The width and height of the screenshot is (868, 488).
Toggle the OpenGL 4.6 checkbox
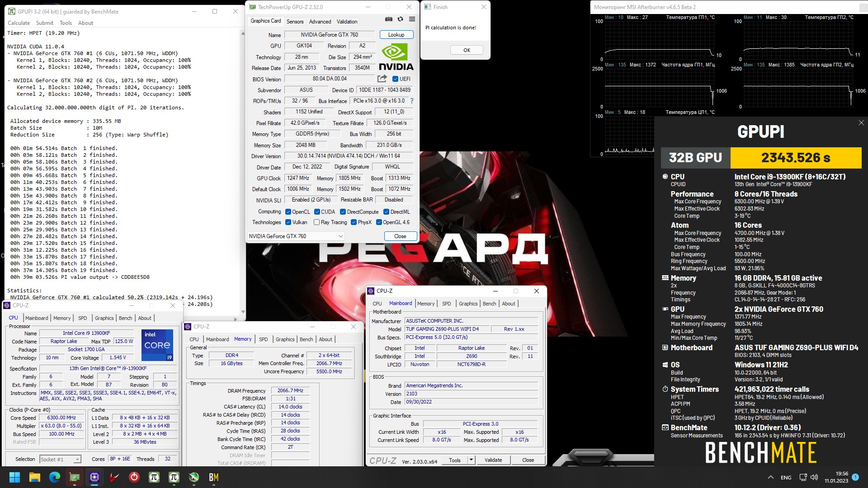point(379,222)
